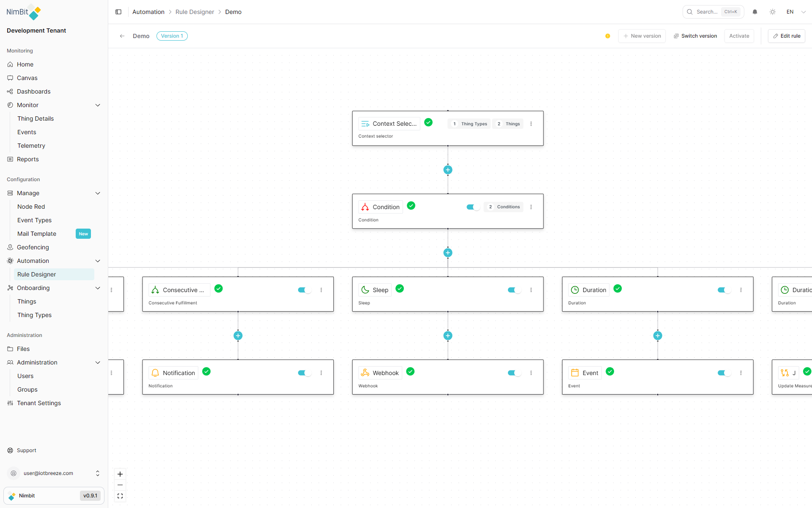Screen dimensions: 812x508
Task: Open Edit rule
Action: point(786,36)
